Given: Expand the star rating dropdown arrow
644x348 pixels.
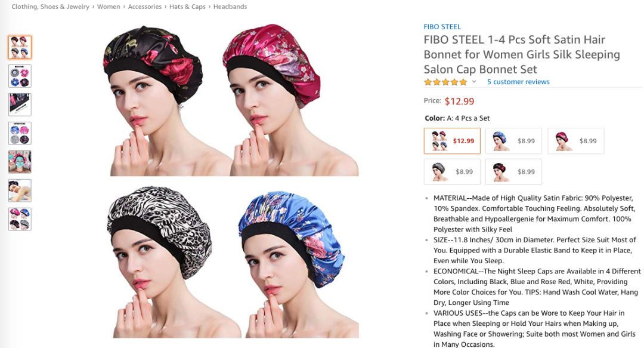Looking at the screenshot, I should 474,81.
